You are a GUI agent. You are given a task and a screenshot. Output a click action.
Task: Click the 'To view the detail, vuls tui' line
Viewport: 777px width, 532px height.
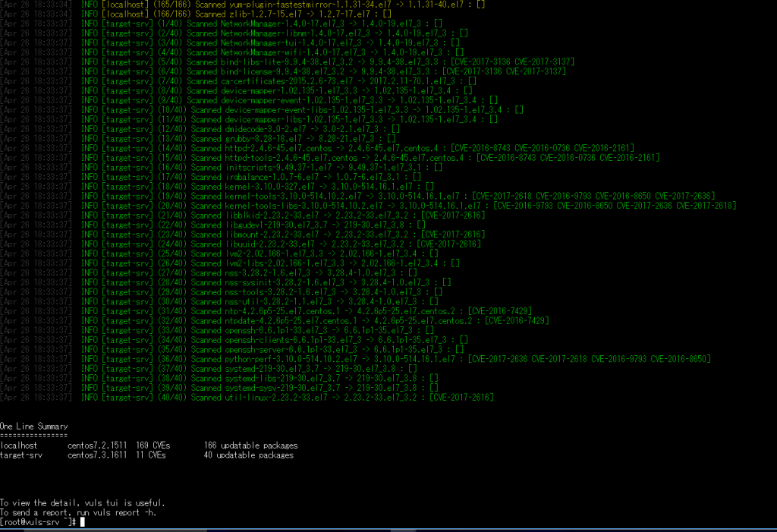pos(82,503)
